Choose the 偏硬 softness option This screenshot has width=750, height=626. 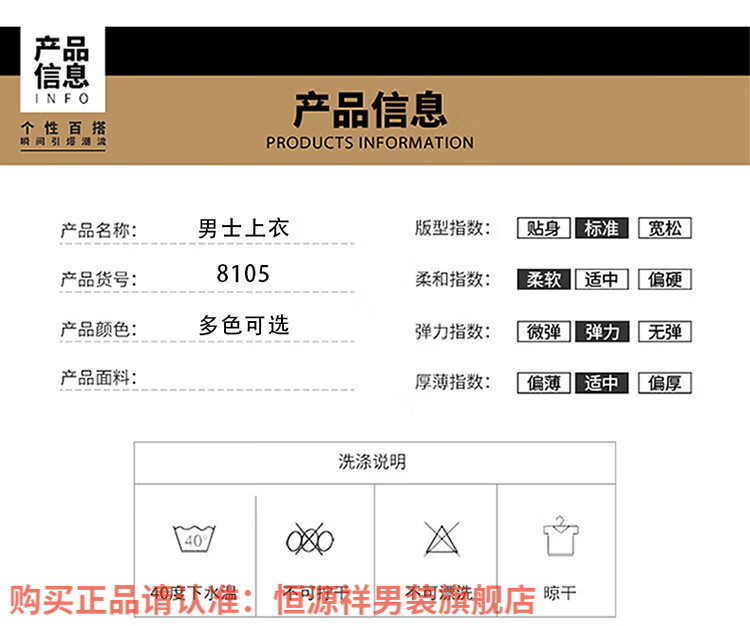coord(665,280)
